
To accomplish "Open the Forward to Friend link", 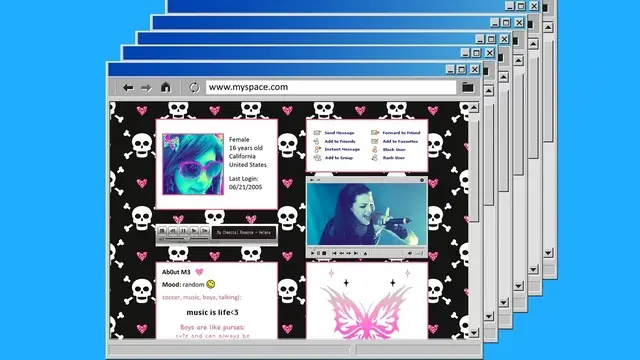I will point(401,133).
